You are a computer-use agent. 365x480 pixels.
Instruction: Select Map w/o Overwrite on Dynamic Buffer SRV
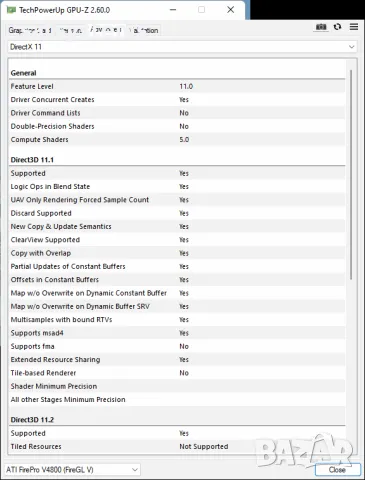click(177, 306)
